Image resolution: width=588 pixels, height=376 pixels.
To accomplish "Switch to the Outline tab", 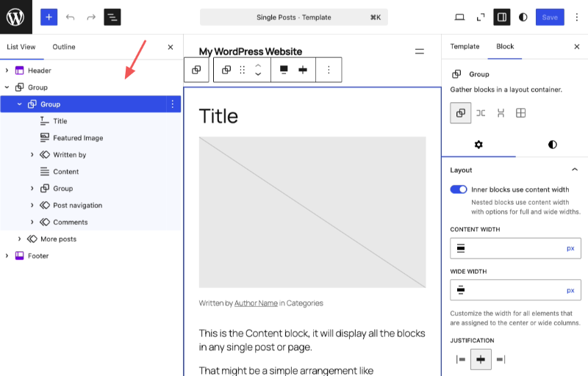I will [x=64, y=47].
